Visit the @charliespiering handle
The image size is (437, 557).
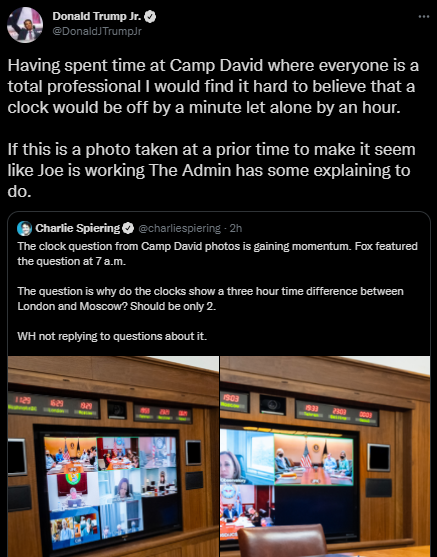179,228
